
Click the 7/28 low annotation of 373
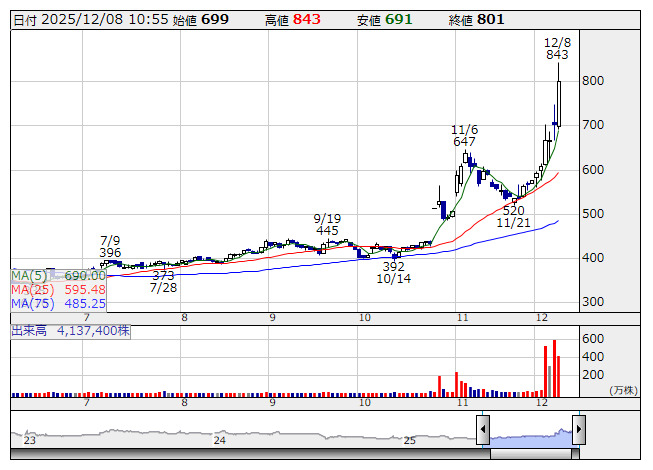click(x=163, y=281)
